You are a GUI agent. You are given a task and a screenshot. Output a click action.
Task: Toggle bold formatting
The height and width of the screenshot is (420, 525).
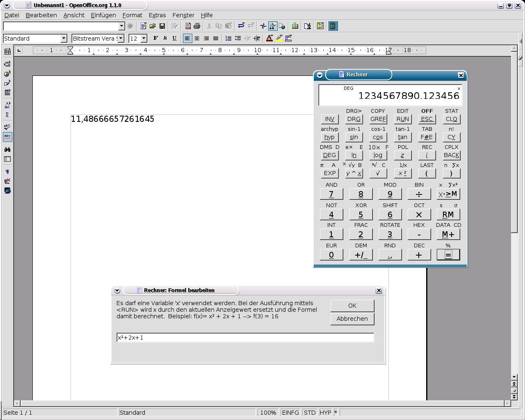tap(155, 39)
